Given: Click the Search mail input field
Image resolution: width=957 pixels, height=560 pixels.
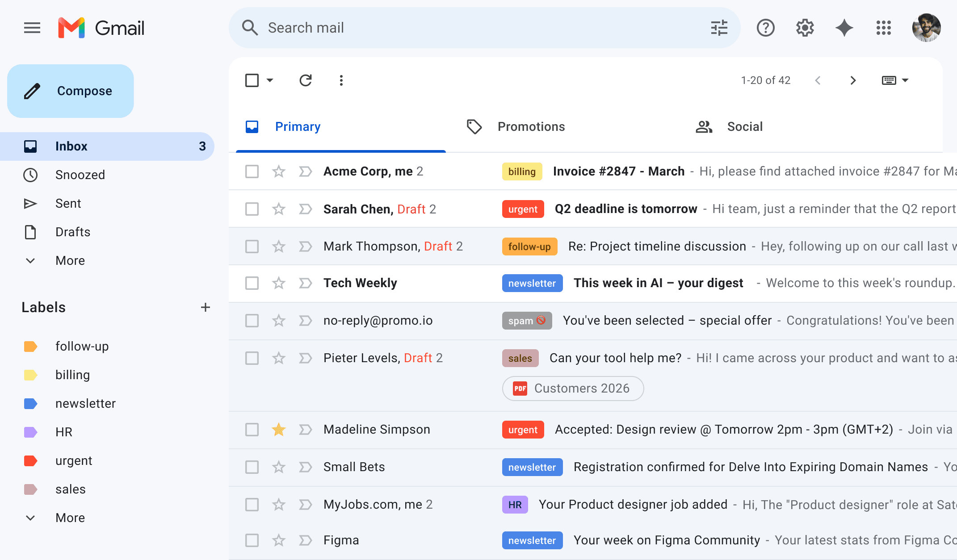Looking at the screenshot, I should tap(485, 28).
